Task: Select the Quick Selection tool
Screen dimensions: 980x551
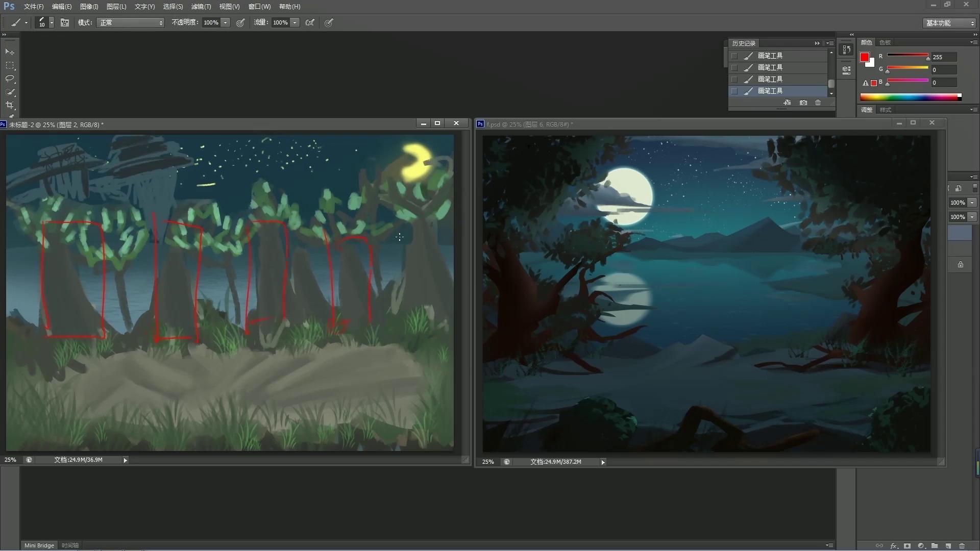Action: coord(10,92)
